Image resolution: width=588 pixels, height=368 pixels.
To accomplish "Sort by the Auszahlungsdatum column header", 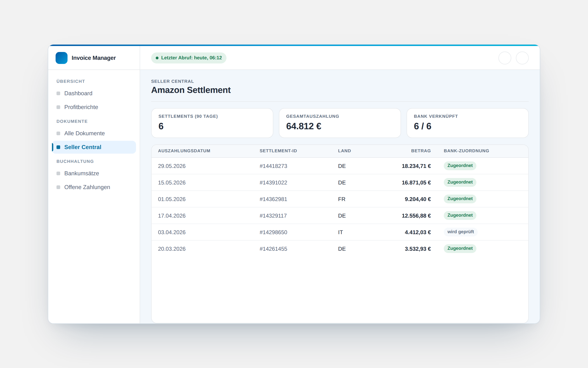I will click(184, 151).
